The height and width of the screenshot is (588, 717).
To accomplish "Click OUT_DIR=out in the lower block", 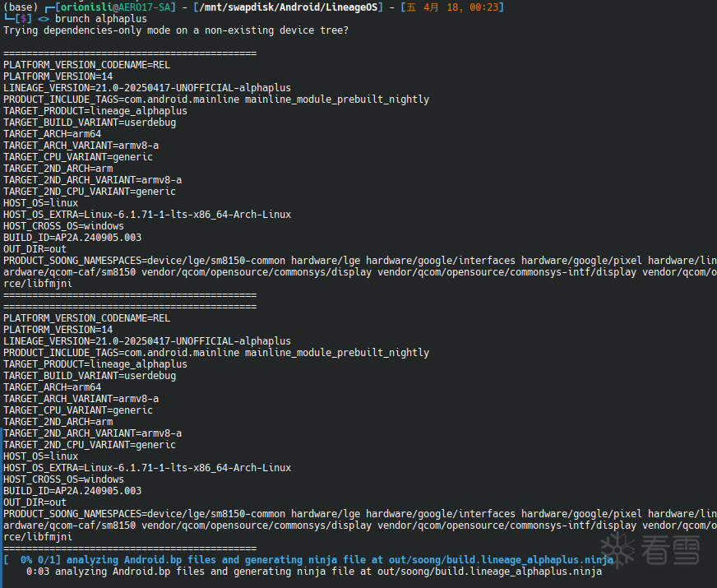I will [35, 502].
